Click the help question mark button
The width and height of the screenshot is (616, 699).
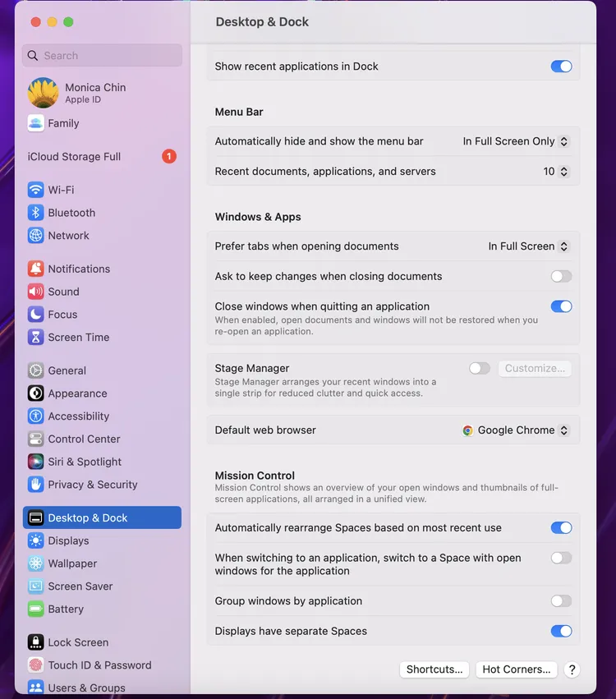click(572, 669)
